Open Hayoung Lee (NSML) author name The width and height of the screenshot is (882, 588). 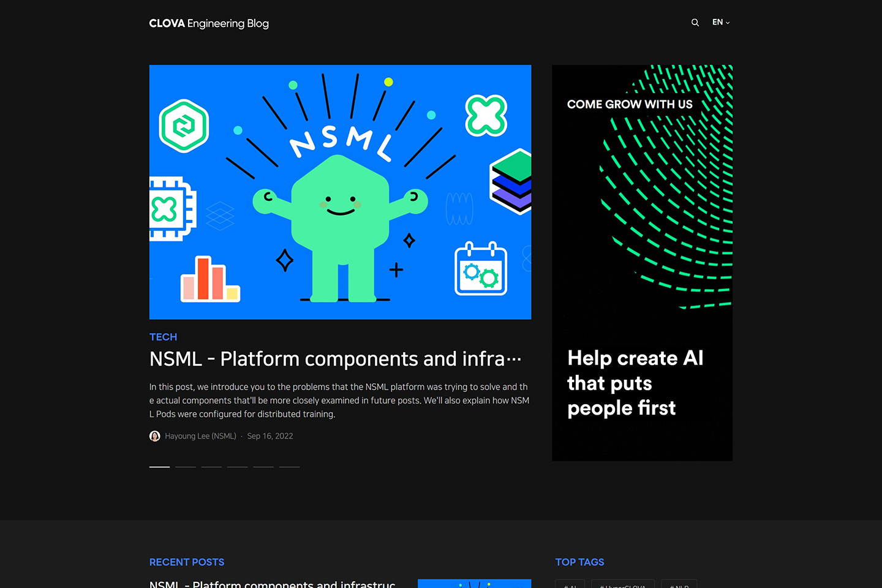(x=200, y=436)
